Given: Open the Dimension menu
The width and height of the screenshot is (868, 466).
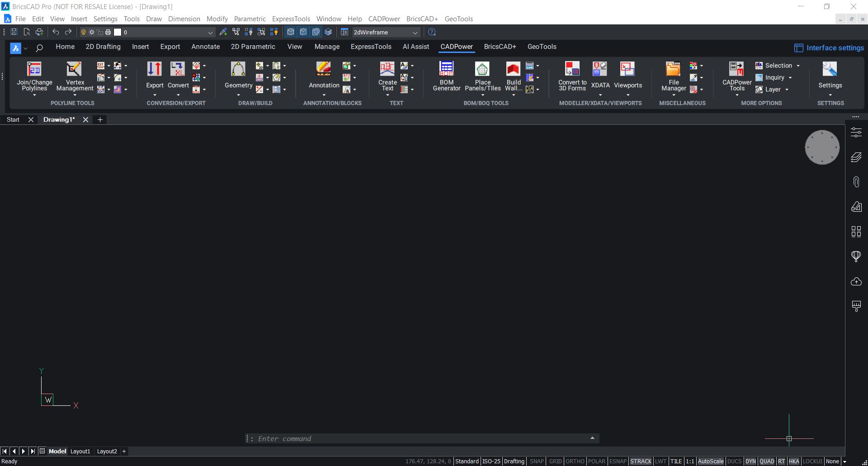Looking at the screenshot, I should click(184, 19).
